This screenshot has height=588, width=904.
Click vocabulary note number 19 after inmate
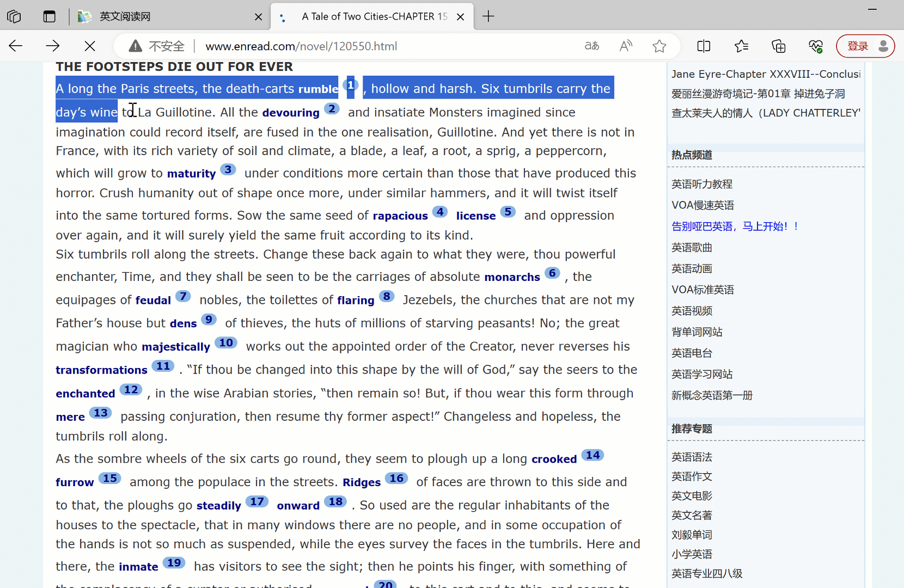[x=174, y=562]
